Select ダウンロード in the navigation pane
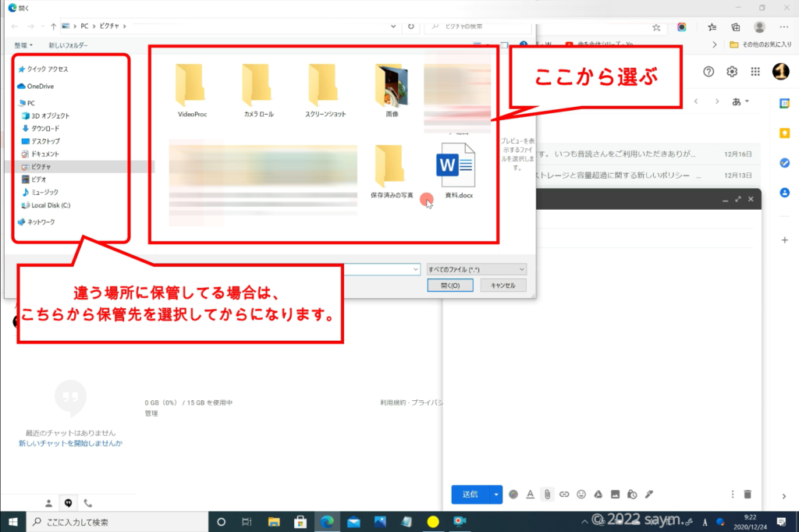This screenshot has width=799, height=532. click(x=44, y=129)
